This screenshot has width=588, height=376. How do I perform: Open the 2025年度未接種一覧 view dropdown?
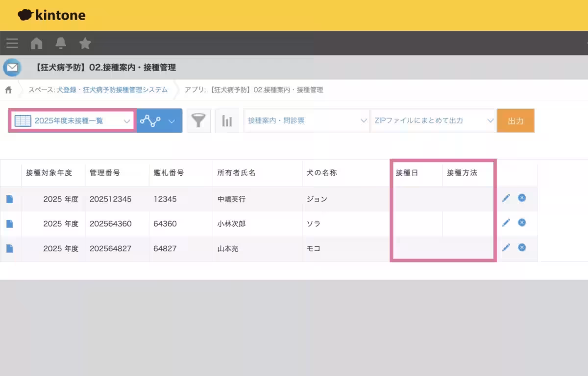click(73, 120)
